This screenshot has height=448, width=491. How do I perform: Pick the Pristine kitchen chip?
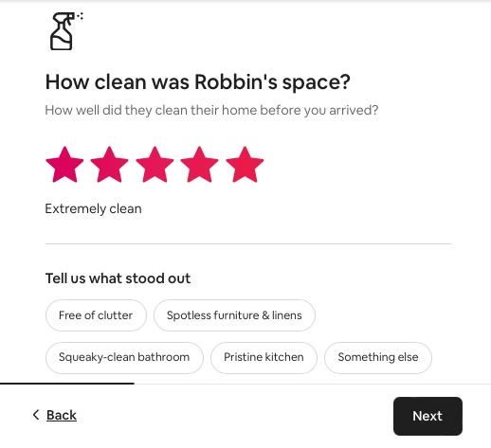[264, 358]
